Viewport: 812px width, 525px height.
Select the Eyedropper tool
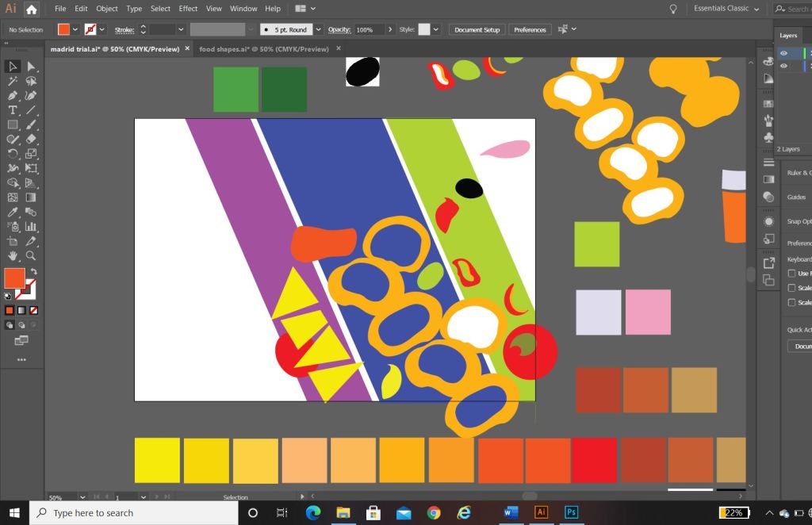[13, 212]
